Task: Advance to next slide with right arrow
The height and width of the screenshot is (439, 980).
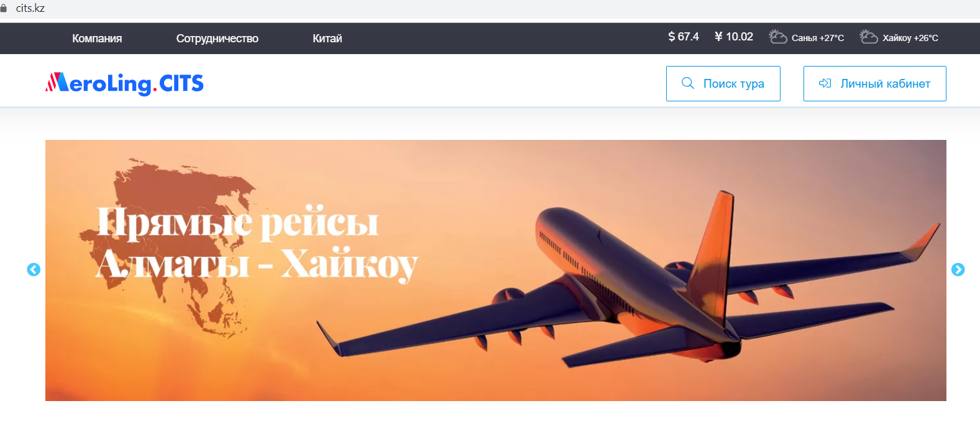Action: coord(958,269)
